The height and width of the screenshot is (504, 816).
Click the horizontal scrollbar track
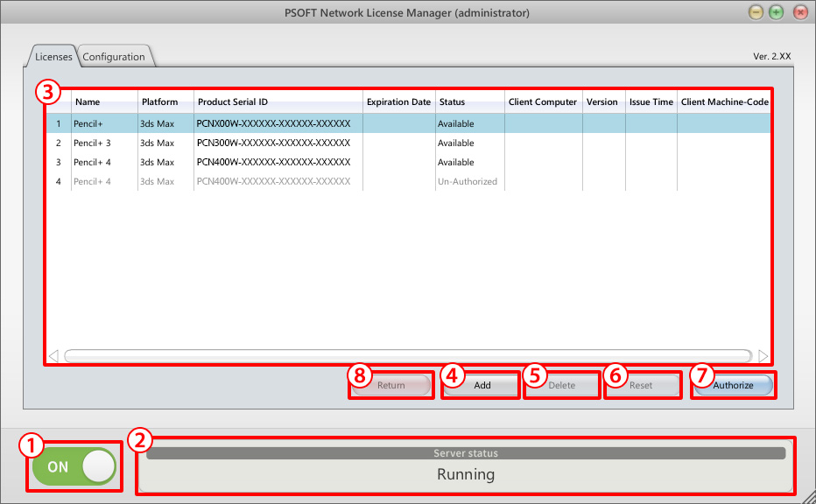[407, 356]
